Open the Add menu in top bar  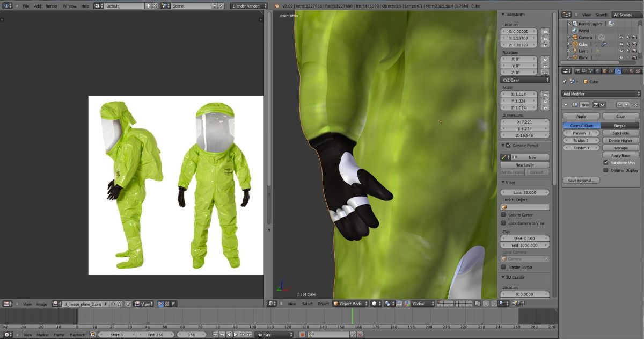pyautogui.click(x=37, y=5)
